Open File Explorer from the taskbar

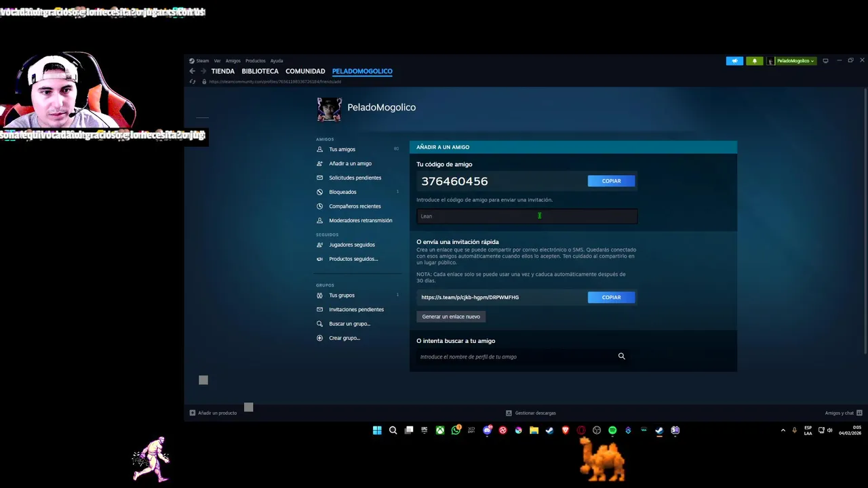coord(534,430)
